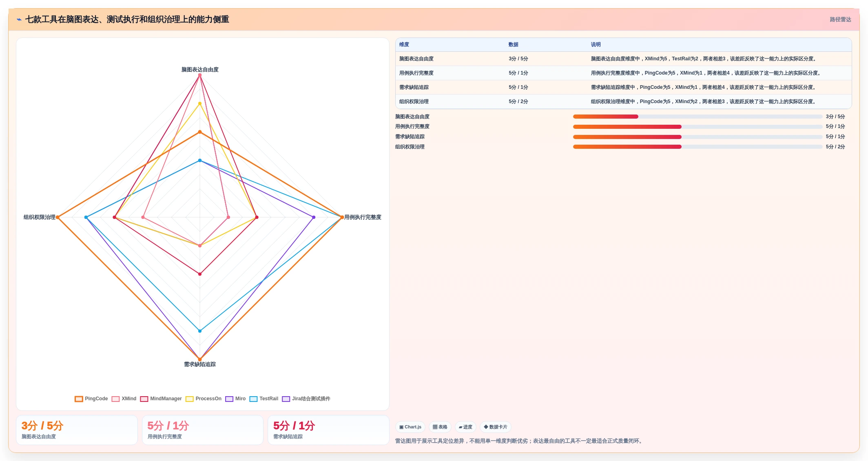The width and height of the screenshot is (868, 461).
Task: Click the 路径雷达 label in header
Action: [840, 20]
